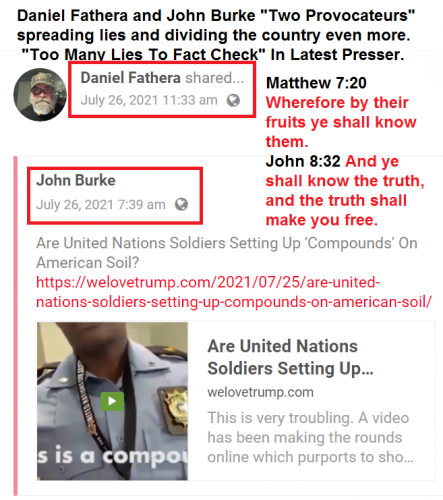Open the welovetrump.com article URL

(x=234, y=292)
